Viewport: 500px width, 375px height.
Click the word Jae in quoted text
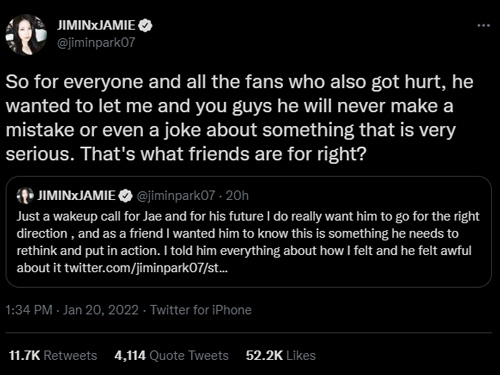point(152,217)
